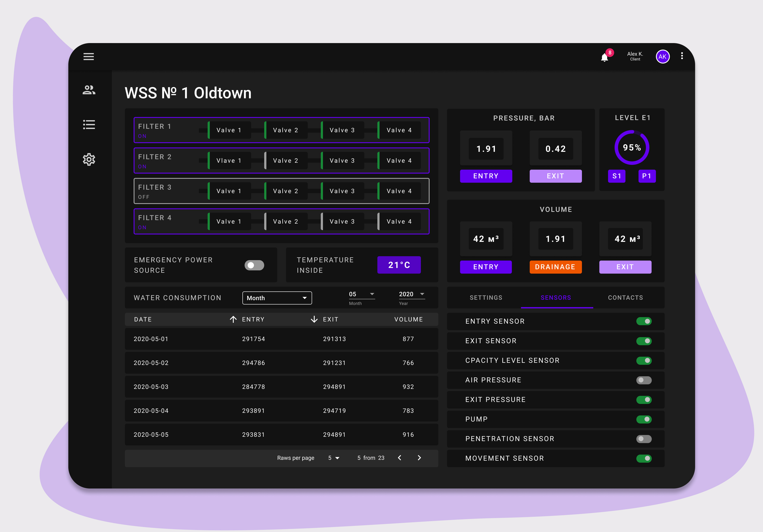763x532 pixels.
Task: Go to next table page arrow
Action: 419,458
